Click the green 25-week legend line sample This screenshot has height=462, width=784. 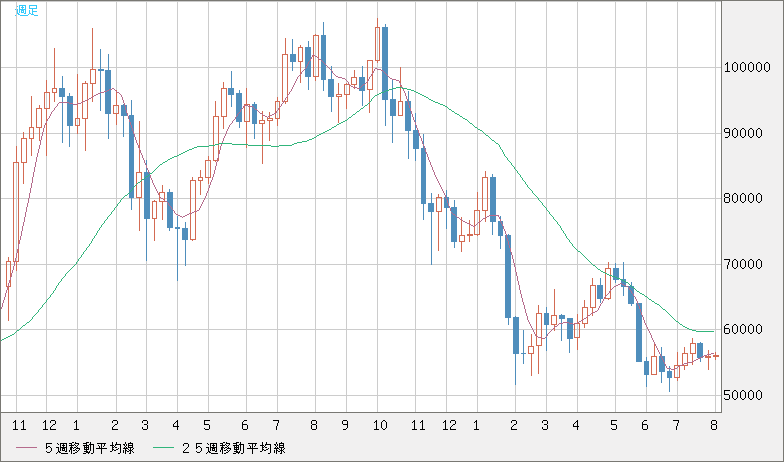164,448
